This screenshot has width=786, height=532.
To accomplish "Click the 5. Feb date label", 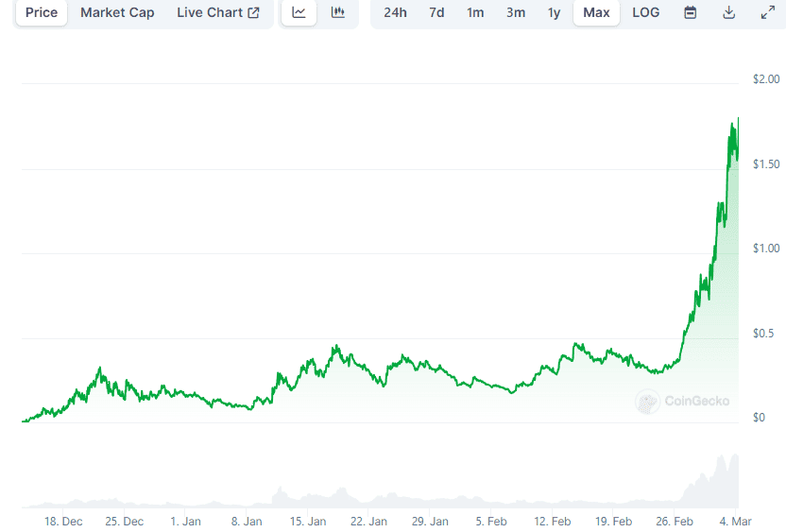I will (491, 522).
